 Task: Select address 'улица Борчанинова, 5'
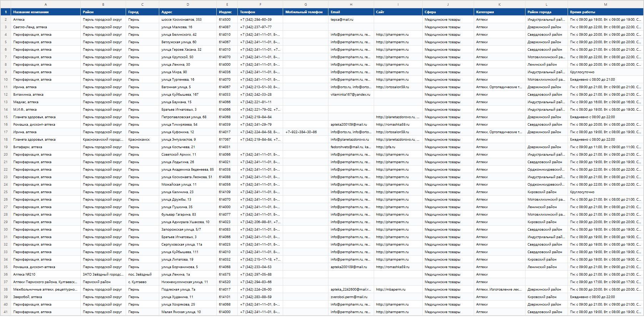188,267
